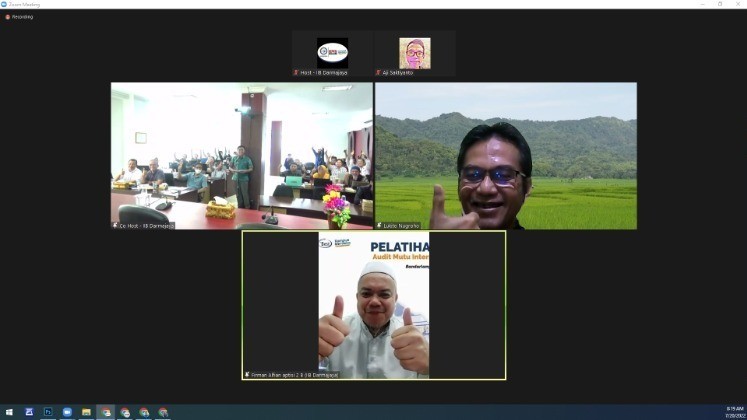Click the 'Host - IB Darmajaya' name label
Screen dimensions: 747x420
point(324,72)
